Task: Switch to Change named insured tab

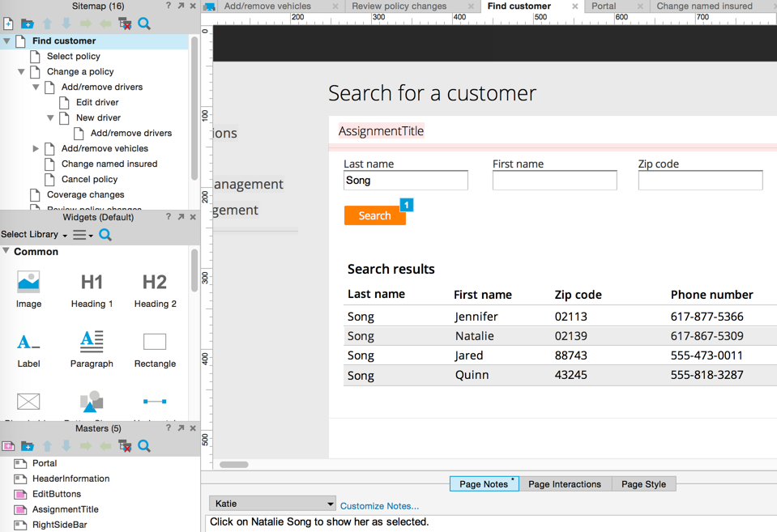Action: tap(704, 6)
